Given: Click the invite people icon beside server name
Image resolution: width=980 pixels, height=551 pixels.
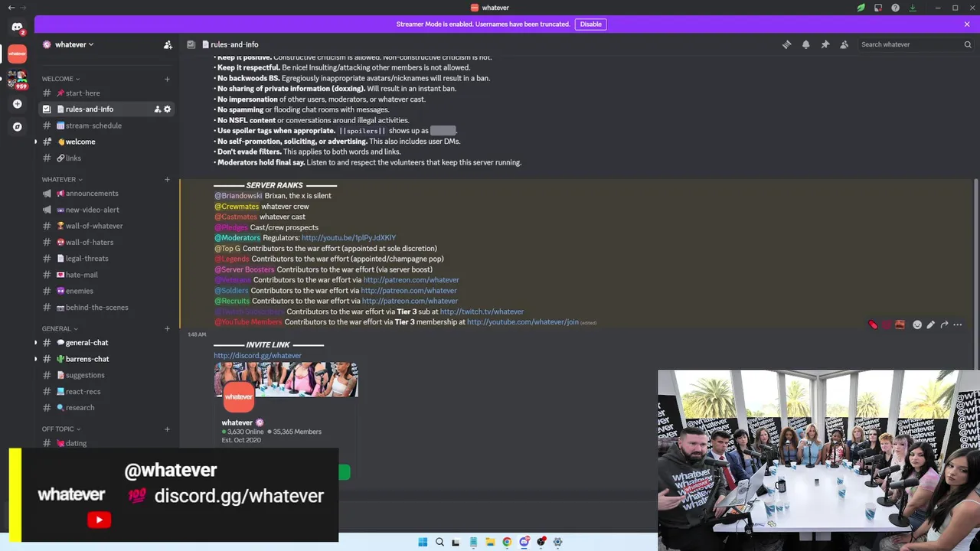Looking at the screenshot, I should [x=168, y=44].
